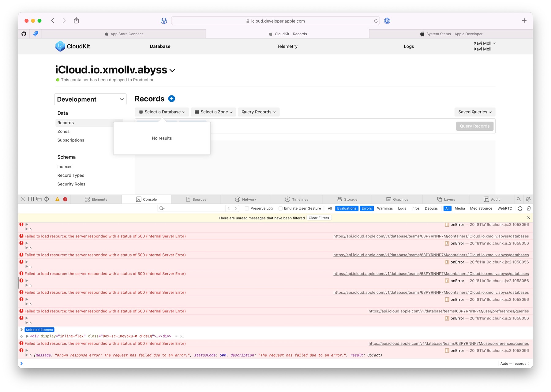
Task: Click the inspector element selection crosshair icon
Action: (47, 199)
